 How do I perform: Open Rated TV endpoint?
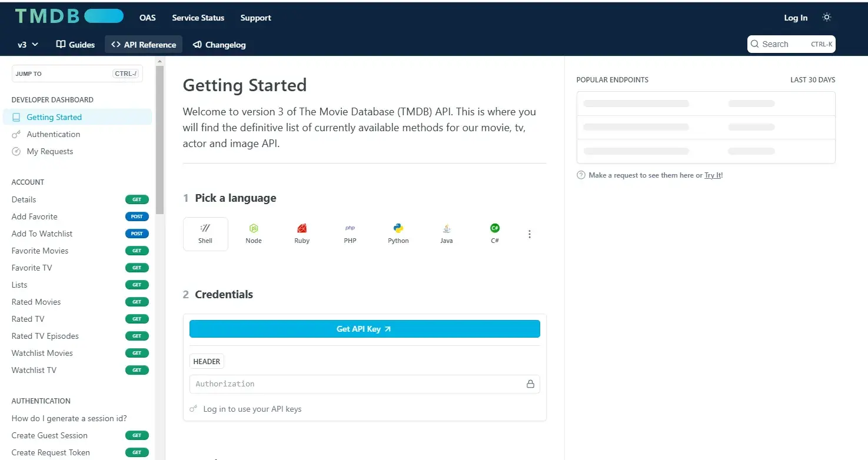coord(77,319)
